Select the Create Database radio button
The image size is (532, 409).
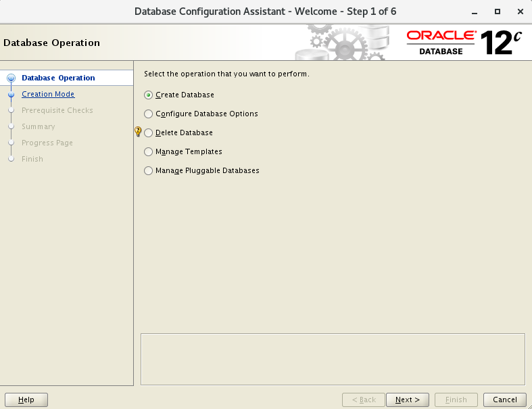click(149, 95)
